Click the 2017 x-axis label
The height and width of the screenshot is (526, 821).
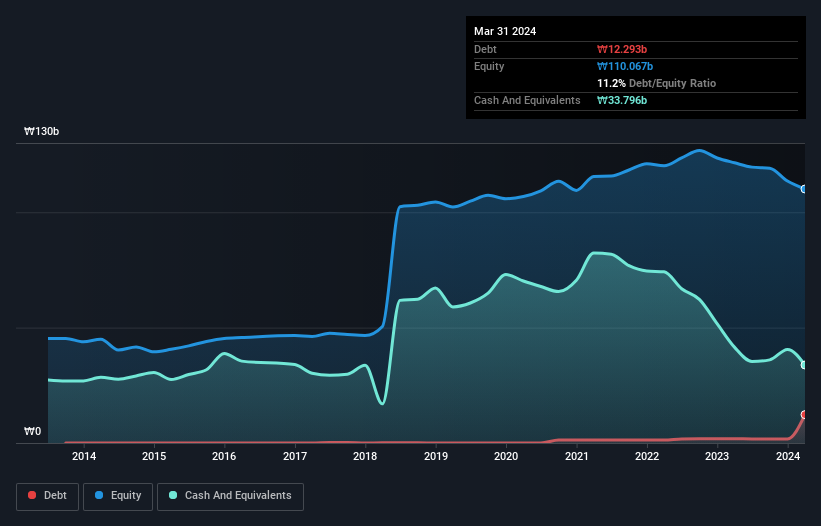(x=295, y=456)
